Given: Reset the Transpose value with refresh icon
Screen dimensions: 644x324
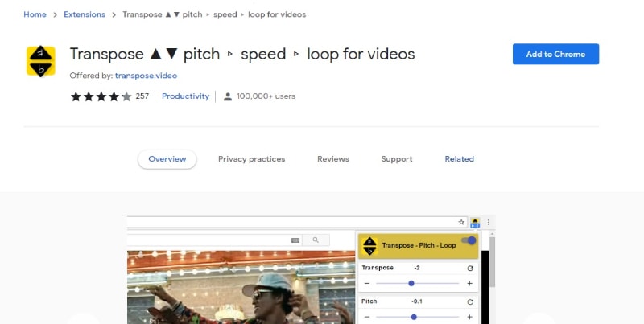Looking at the screenshot, I should (x=470, y=269).
